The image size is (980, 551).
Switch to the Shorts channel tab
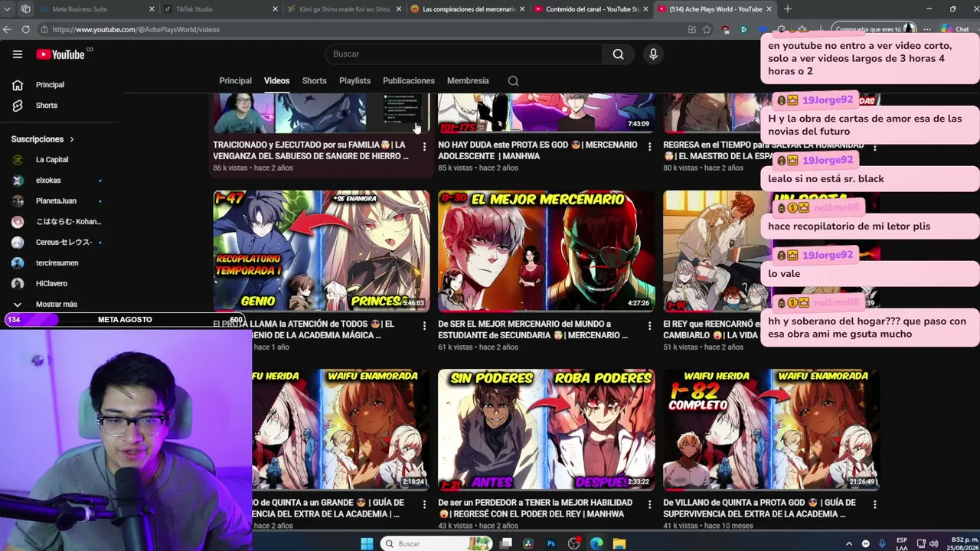click(314, 81)
